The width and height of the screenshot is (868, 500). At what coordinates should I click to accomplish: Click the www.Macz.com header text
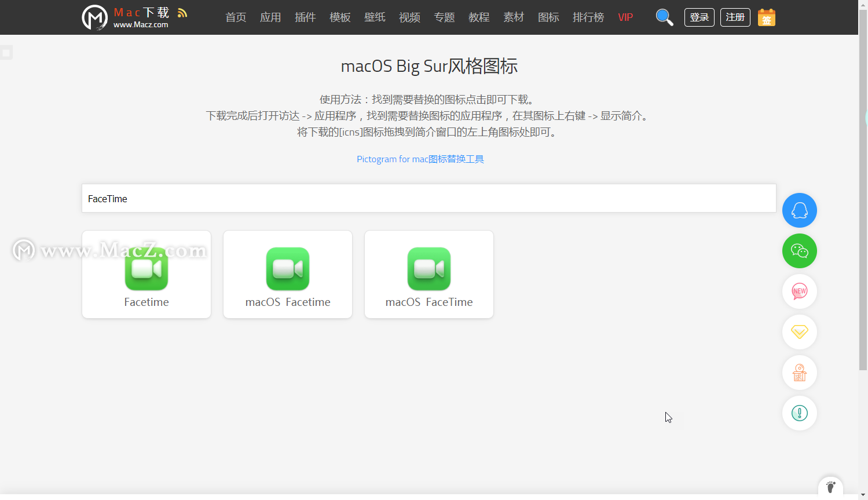coord(141,25)
